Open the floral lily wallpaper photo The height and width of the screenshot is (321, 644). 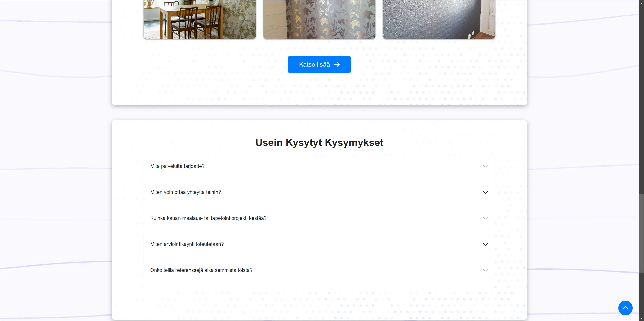coord(319,19)
